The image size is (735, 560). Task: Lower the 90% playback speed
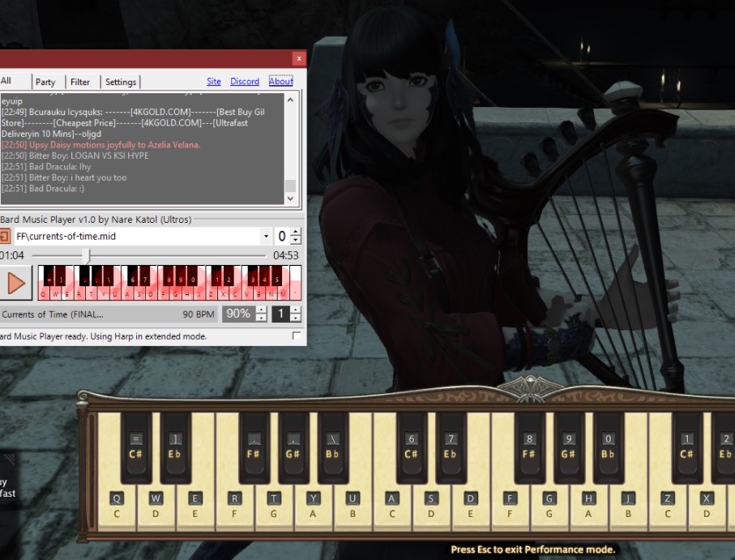(x=261, y=318)
